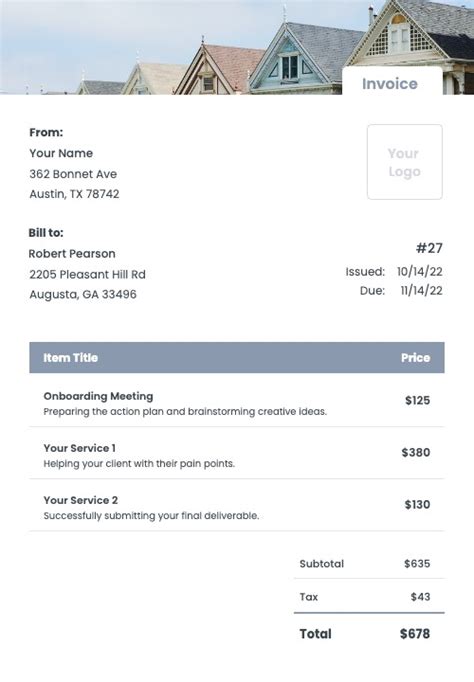This screenshot has width=474, height=682.
Task: Click the houses header image
Action: [x=237, y=47]
